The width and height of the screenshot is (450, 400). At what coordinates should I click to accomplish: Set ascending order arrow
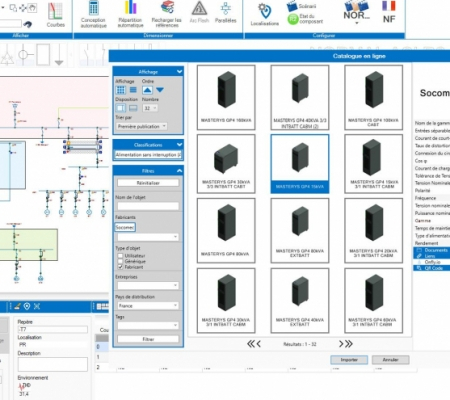pos(147,90)
